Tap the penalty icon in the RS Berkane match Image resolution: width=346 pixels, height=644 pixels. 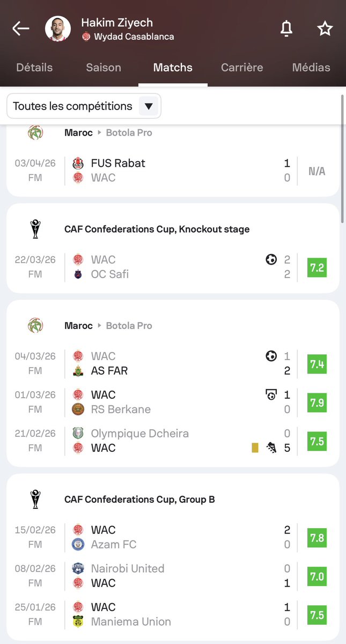click(x=271, y=395)
